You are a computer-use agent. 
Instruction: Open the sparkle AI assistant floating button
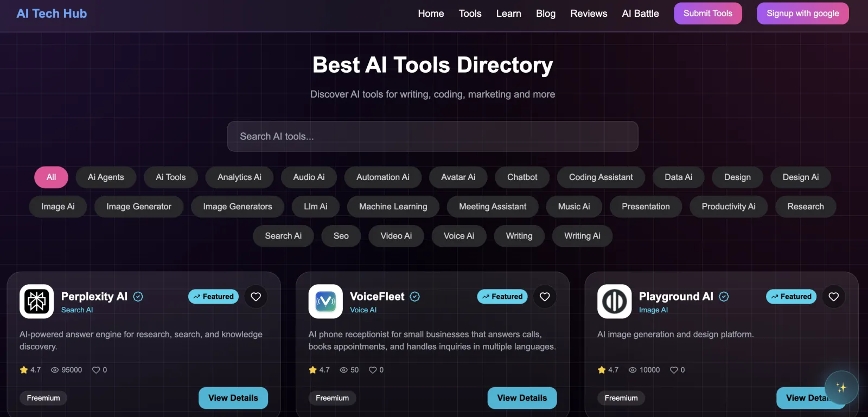click(x=841, y=387)
